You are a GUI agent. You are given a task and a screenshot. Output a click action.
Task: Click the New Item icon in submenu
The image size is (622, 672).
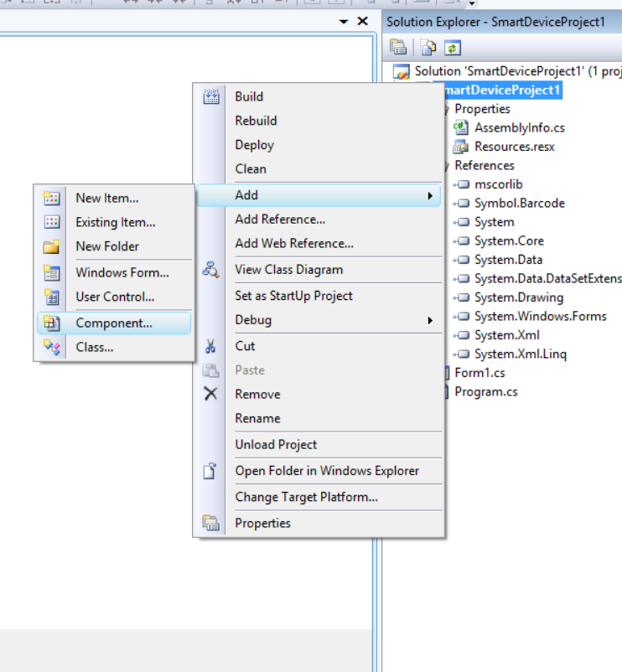point(51,198)
